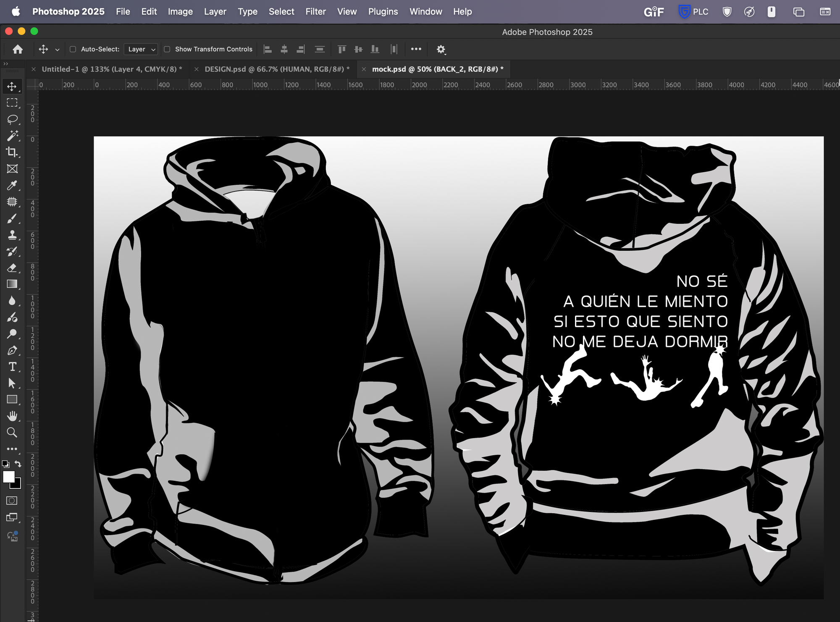The image size is (840, 622).
Task: Open more align options ellipsis
Action: pyautogui.click(x=416, y=49)
